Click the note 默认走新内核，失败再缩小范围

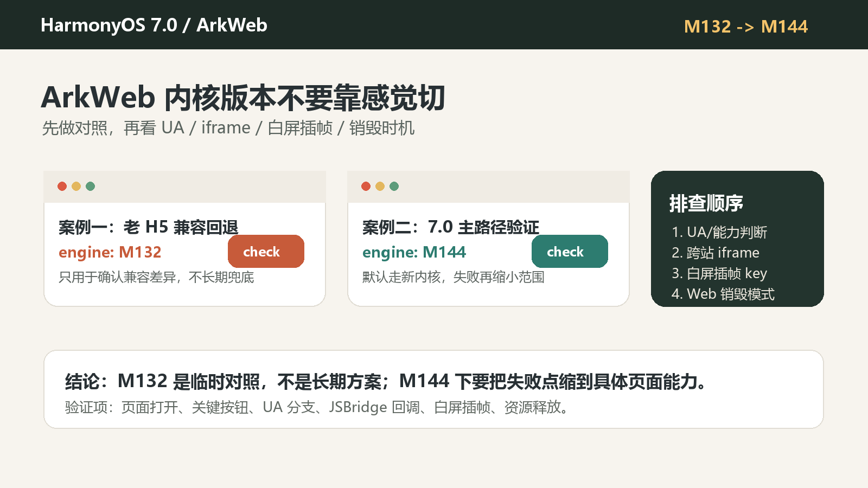tap(454, 277)
